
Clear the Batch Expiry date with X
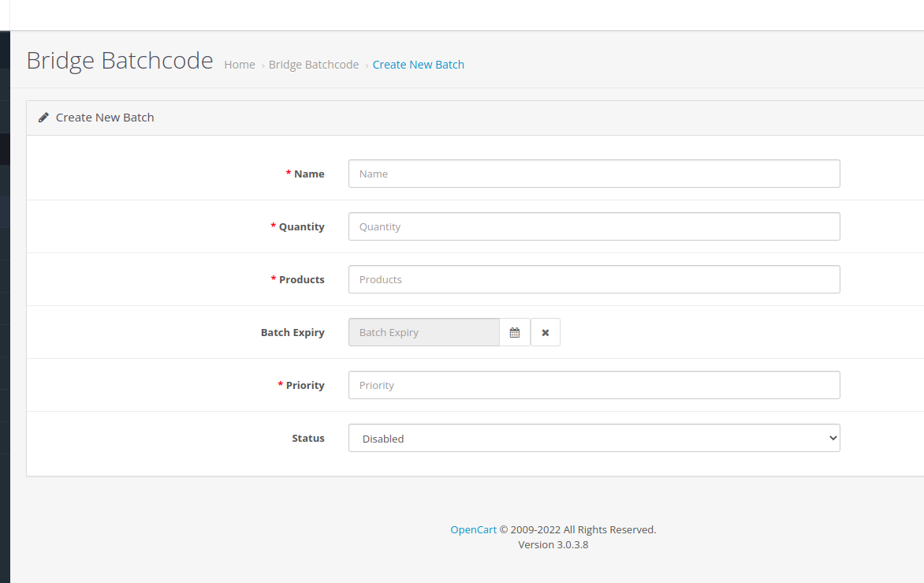[546, 332]
